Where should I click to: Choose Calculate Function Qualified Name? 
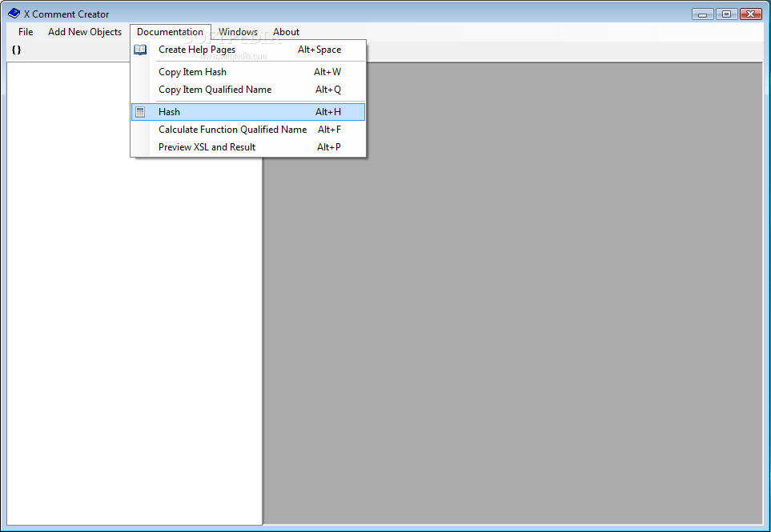point(248,130)
